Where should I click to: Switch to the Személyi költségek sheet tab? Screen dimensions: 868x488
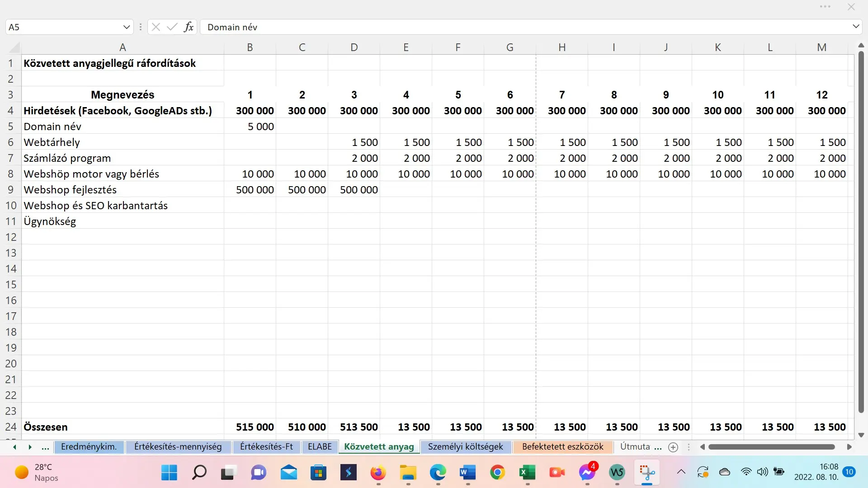tap(465, 447)
